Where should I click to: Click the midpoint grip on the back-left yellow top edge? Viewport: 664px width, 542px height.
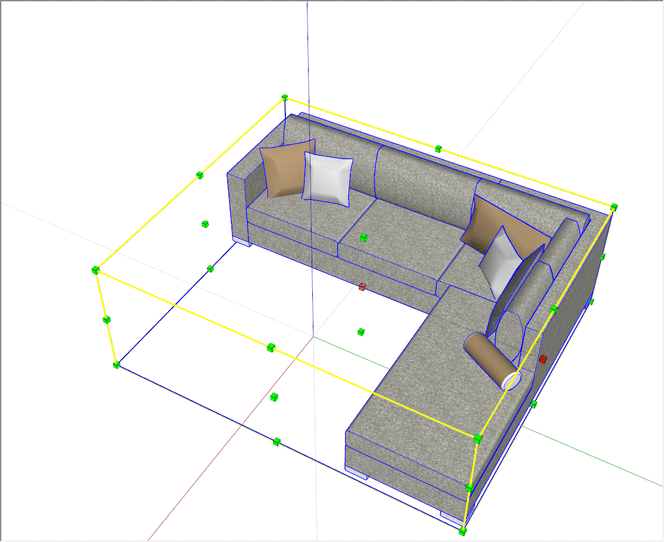click(200, 176)
